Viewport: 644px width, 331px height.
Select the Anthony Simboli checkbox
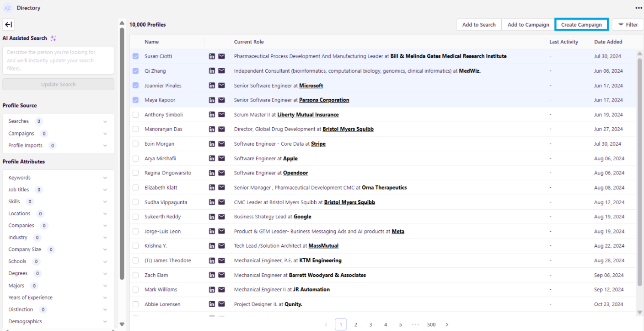click(x=135, y=114)
